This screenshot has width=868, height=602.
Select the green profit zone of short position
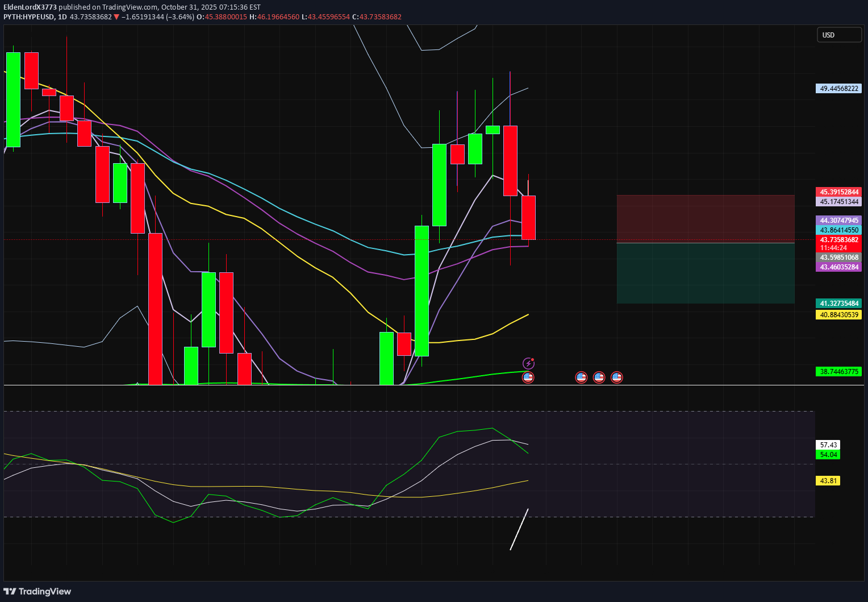[x=705, y=273]
